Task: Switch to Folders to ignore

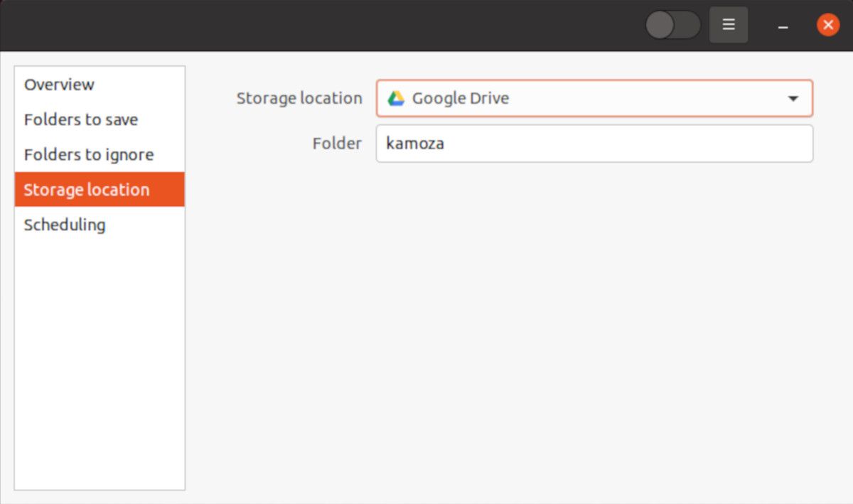Action: tap(89, 154)
